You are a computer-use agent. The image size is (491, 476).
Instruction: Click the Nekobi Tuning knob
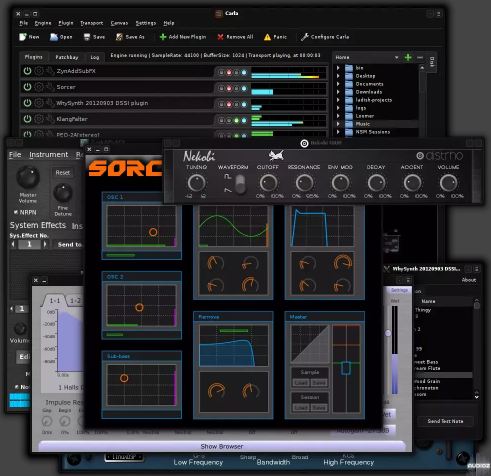pyautogui.click(x=196, y=183)
